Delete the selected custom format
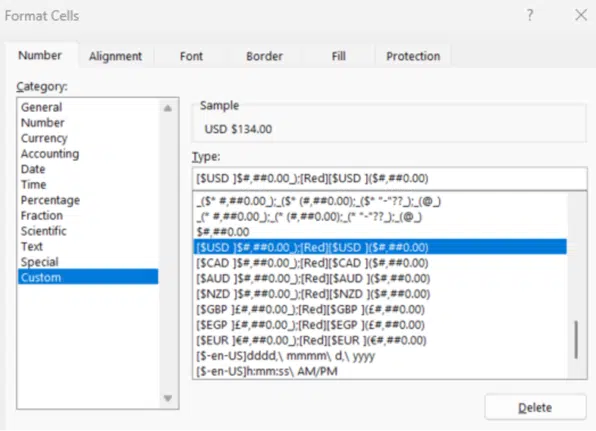This screenshot has width=596, height=431. tap(535, 407)
